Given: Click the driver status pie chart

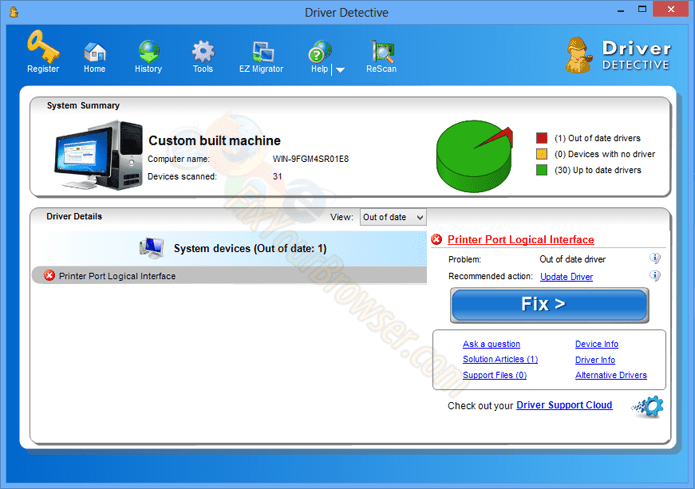Looking at the screenshot, I should point(475,156).
